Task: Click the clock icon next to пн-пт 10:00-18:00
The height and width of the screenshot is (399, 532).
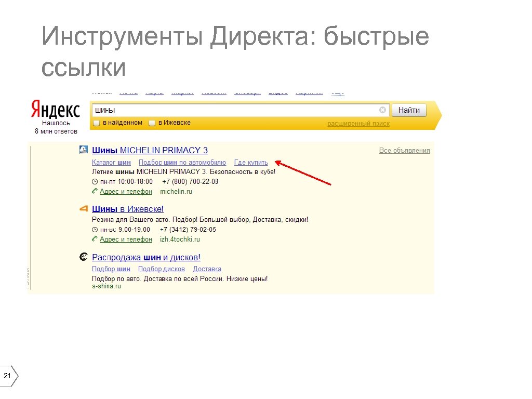Action: click(95, 181)
